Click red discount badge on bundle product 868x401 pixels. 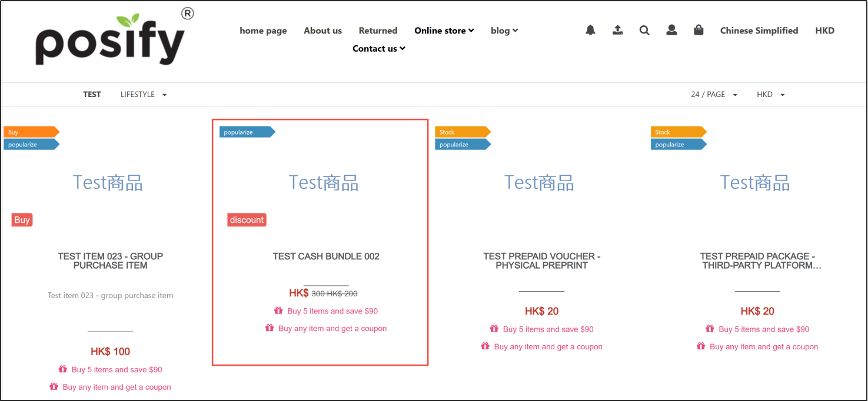pyautogui.click(x=247, y=220)
